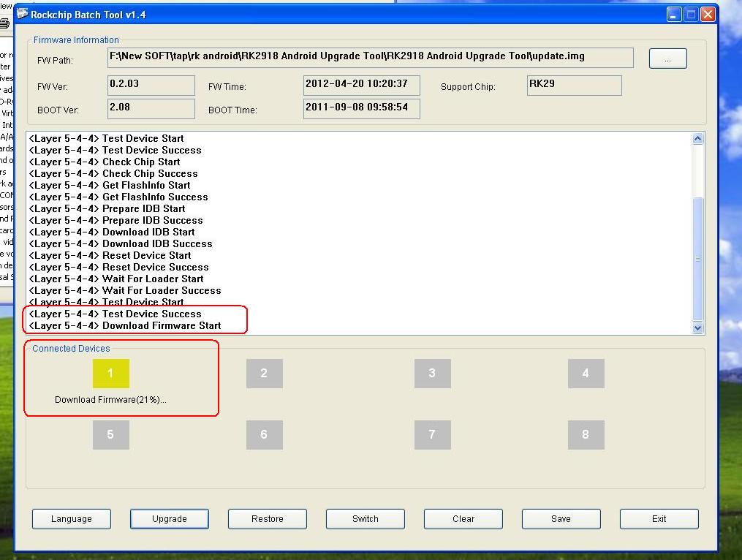Click the Save button

point(561,519)
